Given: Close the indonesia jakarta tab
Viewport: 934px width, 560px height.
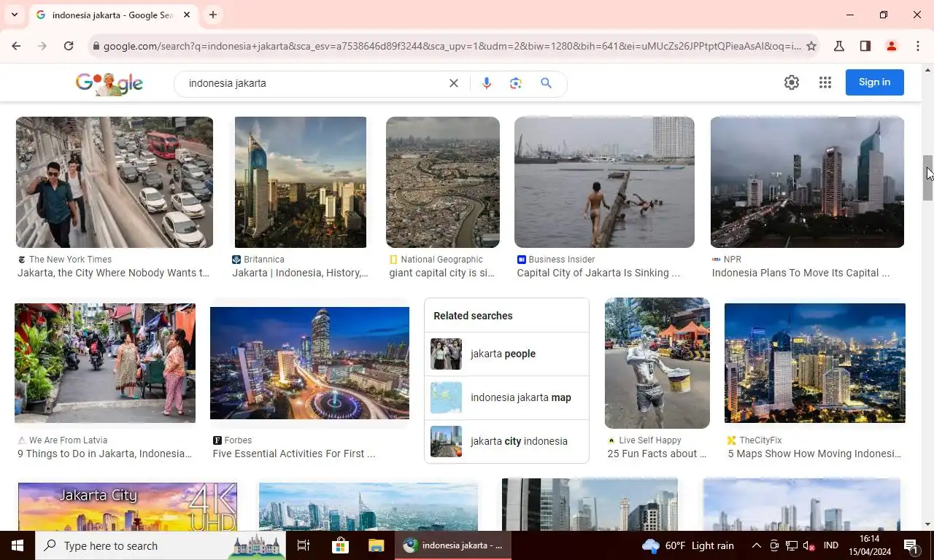Looking at the screenshot, I should click(187, 15).
